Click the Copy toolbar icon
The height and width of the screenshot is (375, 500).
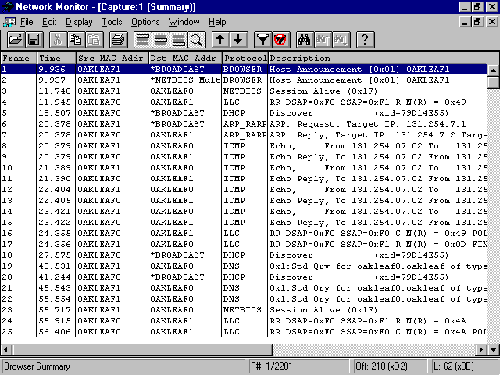76,40
